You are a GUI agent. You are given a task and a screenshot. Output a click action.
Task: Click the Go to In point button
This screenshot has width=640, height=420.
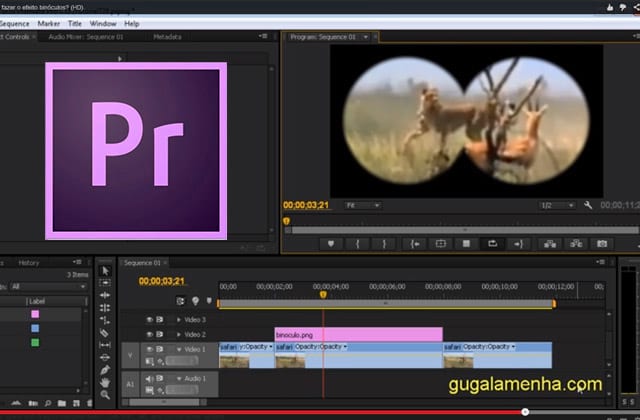(415, 244)
